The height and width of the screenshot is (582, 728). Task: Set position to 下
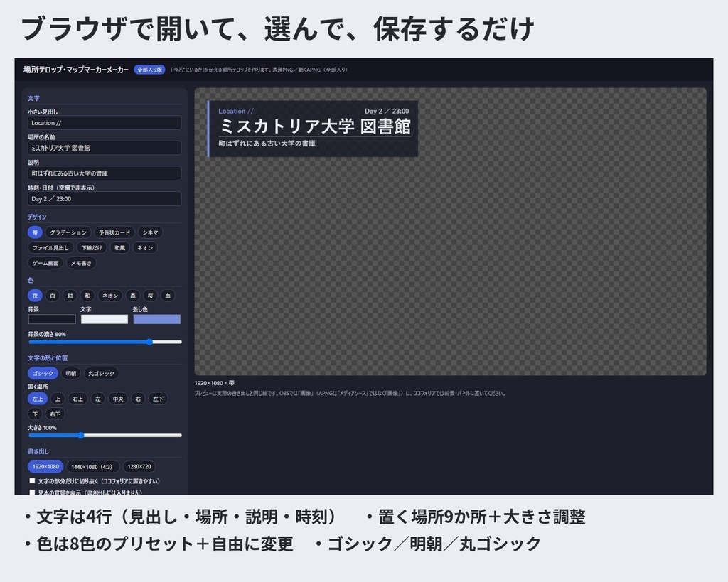[35, 414]
